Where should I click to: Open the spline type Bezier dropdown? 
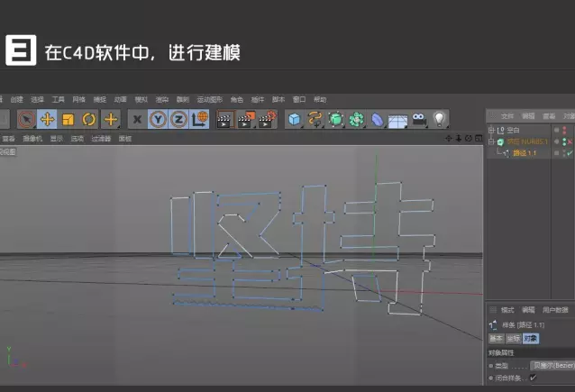pos(552,366)
